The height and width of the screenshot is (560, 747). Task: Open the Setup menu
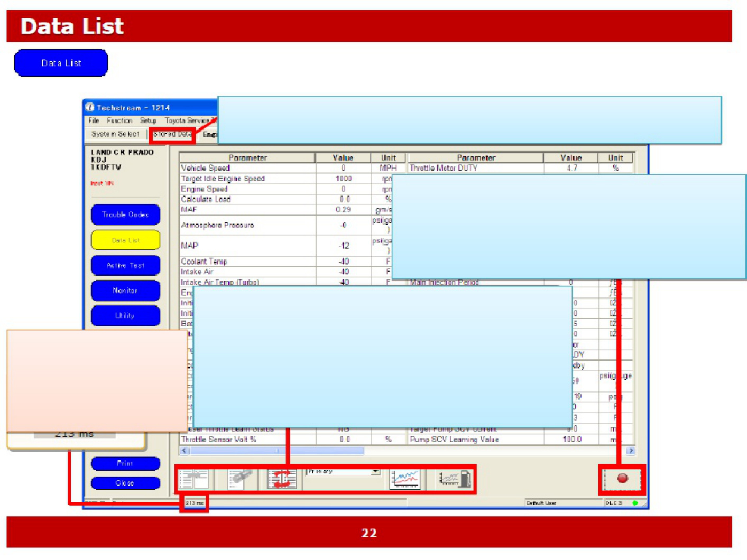coord(148,120)
